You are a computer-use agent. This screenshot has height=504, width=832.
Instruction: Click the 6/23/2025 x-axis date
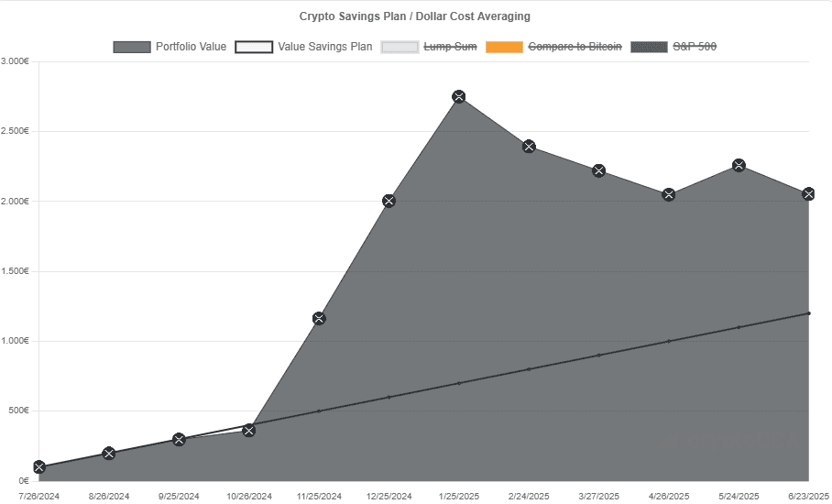coord(809,497)
